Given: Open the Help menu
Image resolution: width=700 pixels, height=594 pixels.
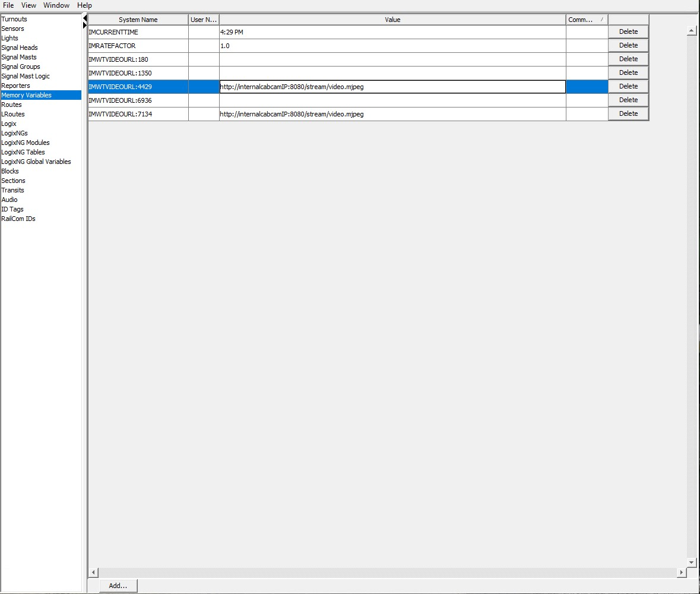Looking at the screenshot, I should tap(84, 5).
